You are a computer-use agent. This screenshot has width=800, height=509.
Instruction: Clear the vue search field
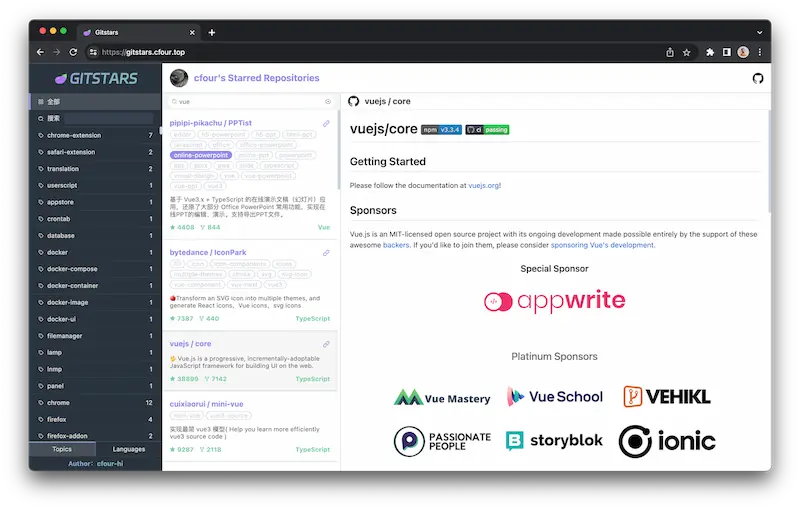click(328, 101)
